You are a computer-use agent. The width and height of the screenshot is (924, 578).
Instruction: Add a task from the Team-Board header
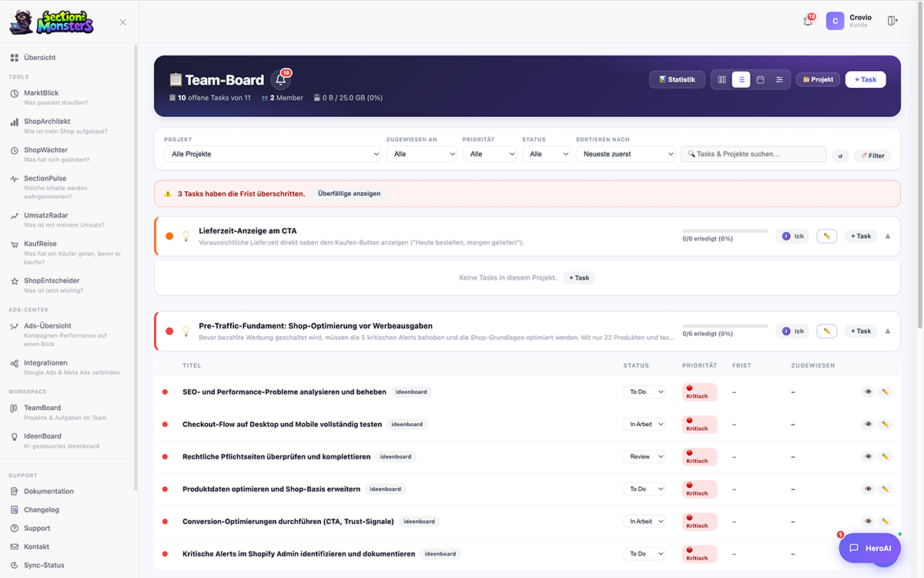(865, 79)
